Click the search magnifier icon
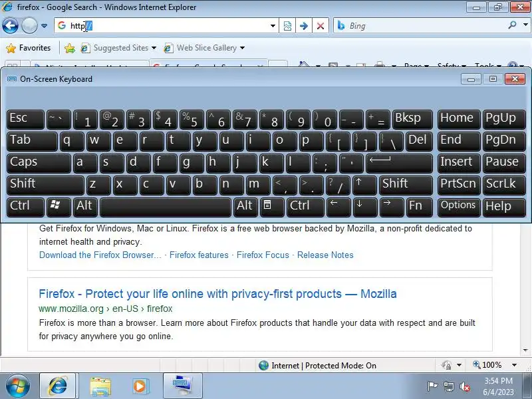 pos(512,25)
